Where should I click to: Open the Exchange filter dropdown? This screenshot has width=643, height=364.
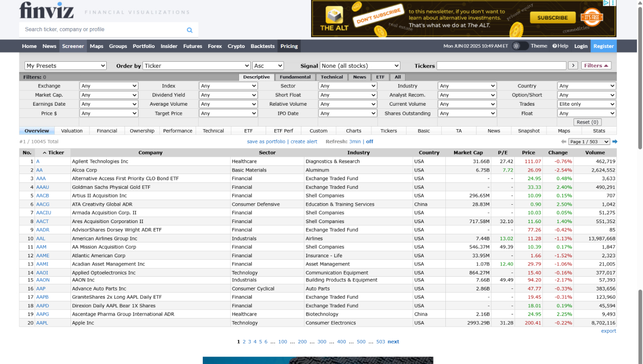(109, 86)
